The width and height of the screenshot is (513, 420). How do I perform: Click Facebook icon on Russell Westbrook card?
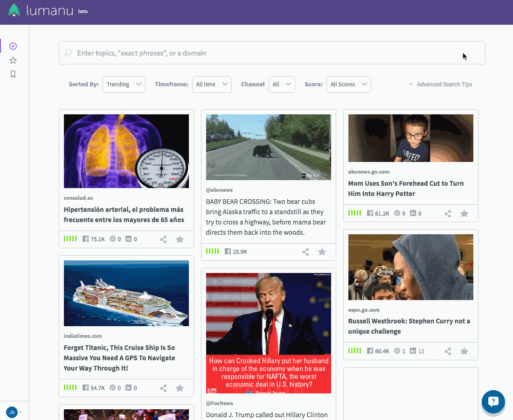(370, 351)
